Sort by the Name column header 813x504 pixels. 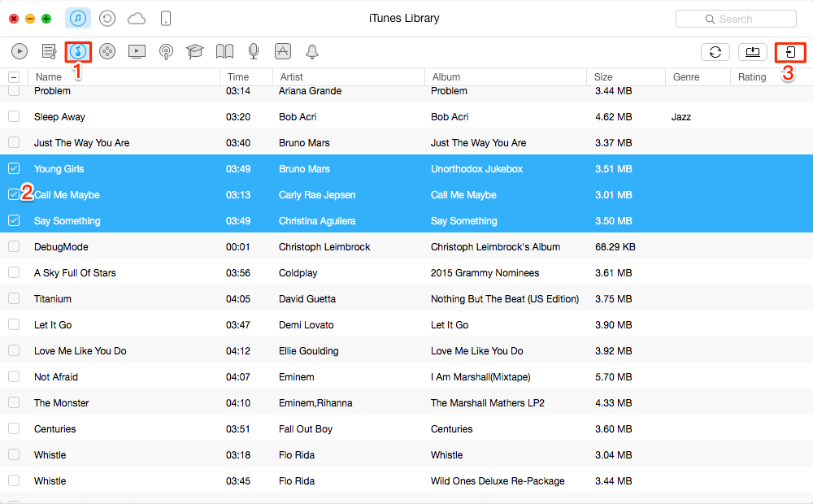pyautogui.click(x=124, y=76)
